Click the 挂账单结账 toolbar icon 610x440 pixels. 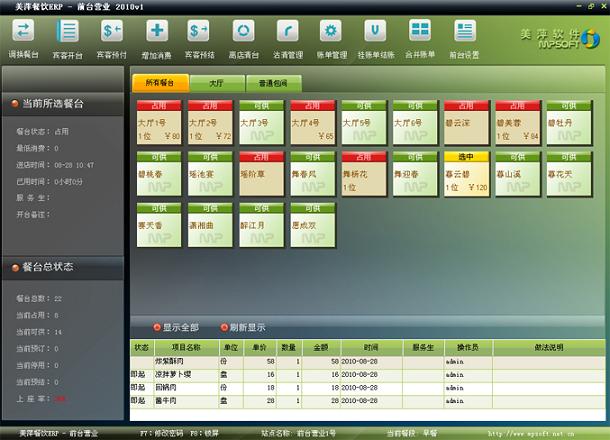375,32
